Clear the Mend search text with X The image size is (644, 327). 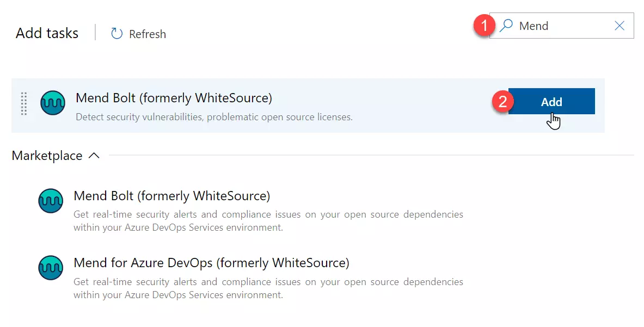pyautogui.click(x=620, y=26)
